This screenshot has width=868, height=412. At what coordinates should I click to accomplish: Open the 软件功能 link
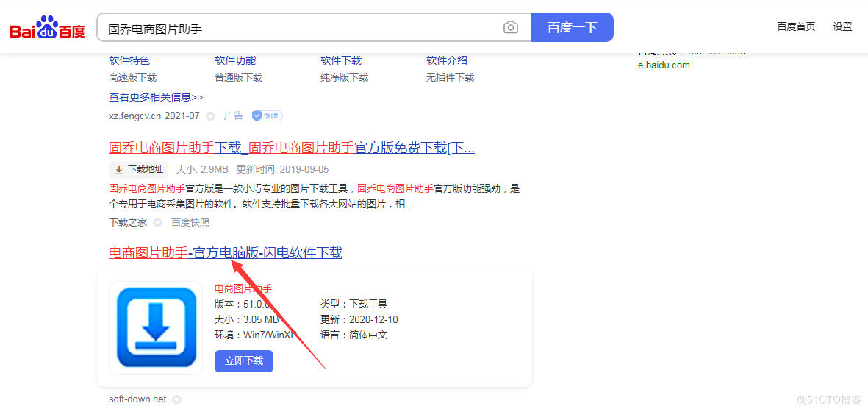[235, 60]
